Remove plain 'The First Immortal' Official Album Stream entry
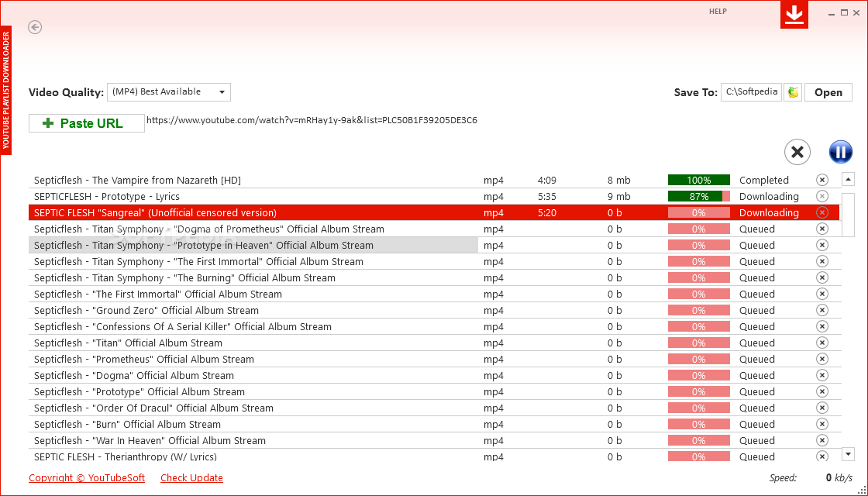The image size is (868, 496). pos(822,294)
